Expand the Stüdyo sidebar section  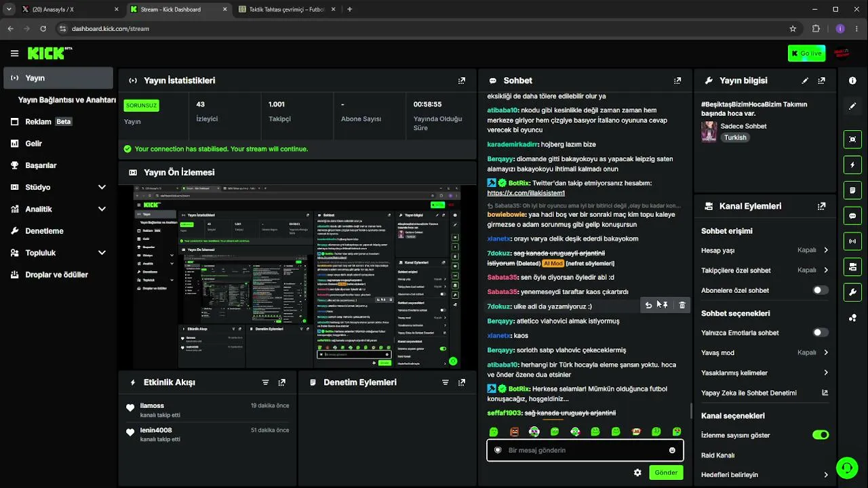point(102,187)
